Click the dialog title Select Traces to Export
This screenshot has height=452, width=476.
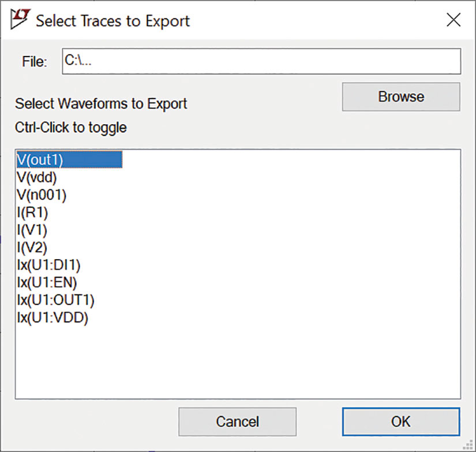[x=113, y=21]
